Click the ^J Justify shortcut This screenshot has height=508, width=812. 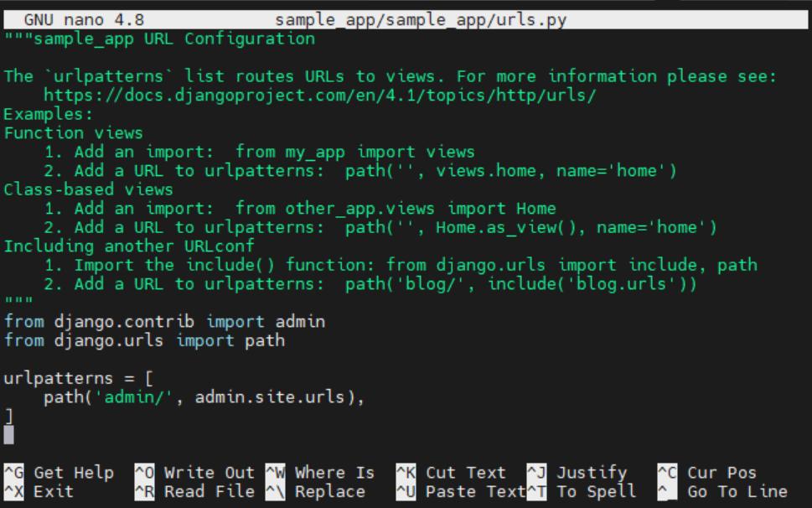[x=577, y=473]
